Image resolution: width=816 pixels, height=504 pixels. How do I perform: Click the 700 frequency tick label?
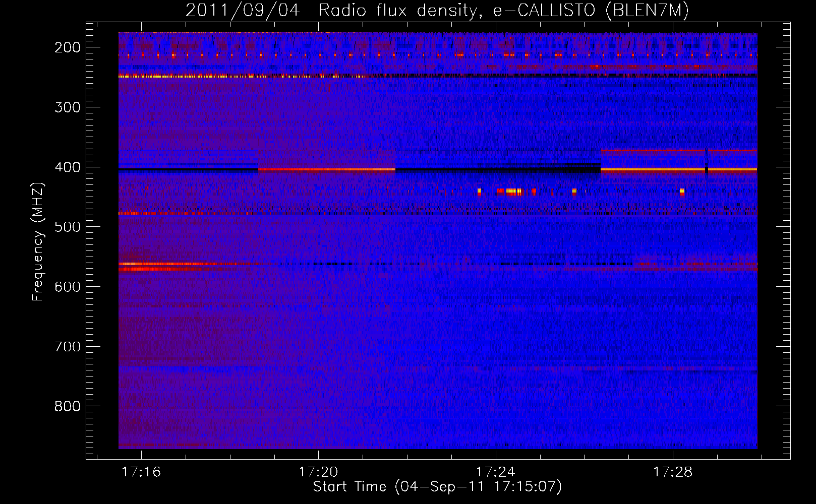tap(68, 347)
